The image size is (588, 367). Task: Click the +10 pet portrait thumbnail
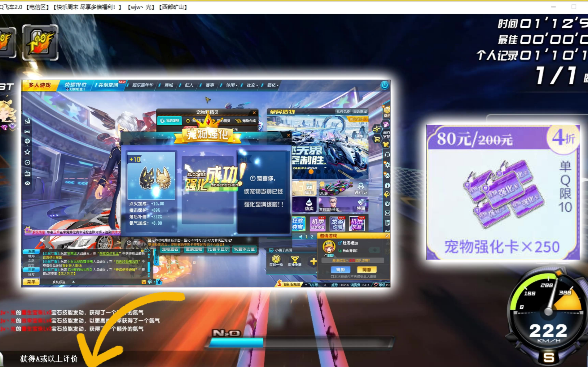[x=151, y=175]
